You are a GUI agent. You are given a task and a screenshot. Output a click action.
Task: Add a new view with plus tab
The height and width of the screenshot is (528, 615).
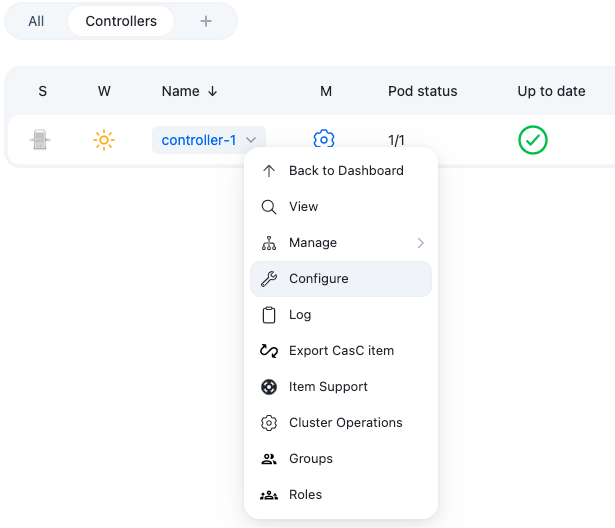pos(206,21)
